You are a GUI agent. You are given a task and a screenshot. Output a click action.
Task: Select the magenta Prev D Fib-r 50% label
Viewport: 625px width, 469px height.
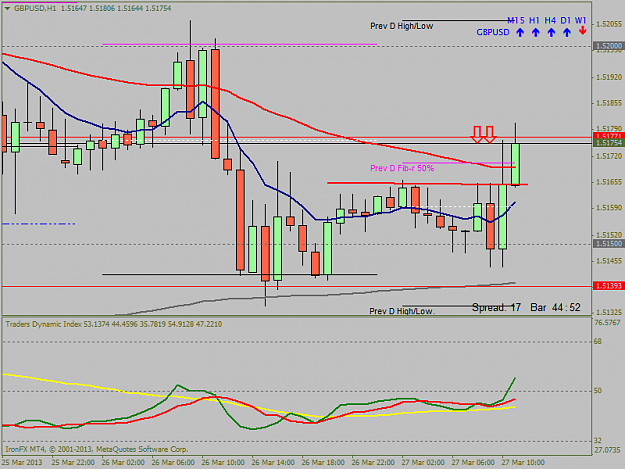(x=402, y=168)
